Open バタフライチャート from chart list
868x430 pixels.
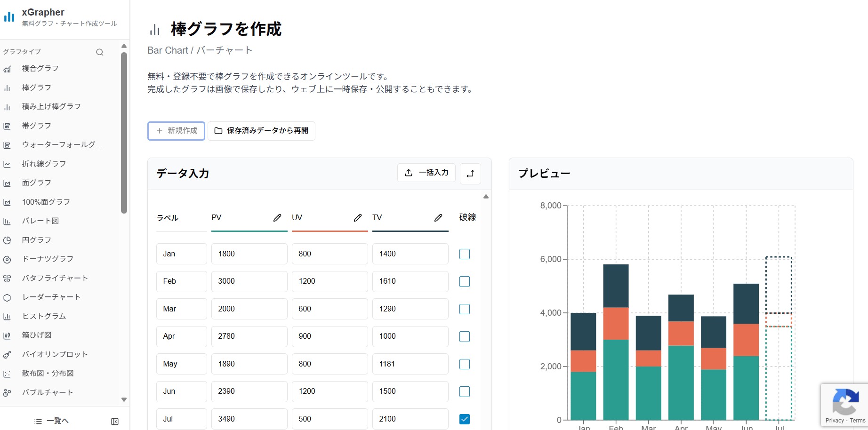[x=54, y=278]
